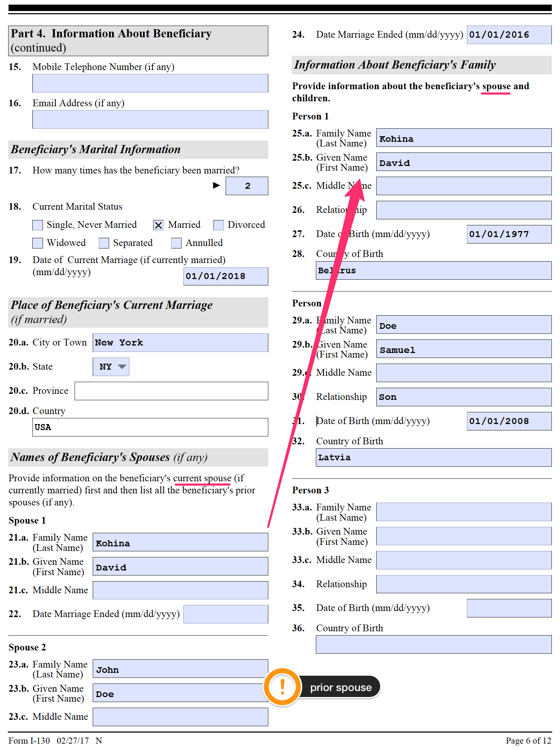This screenshot has height=750, width=560.
Task: Select the Province text field
Action: coord(171,391)
